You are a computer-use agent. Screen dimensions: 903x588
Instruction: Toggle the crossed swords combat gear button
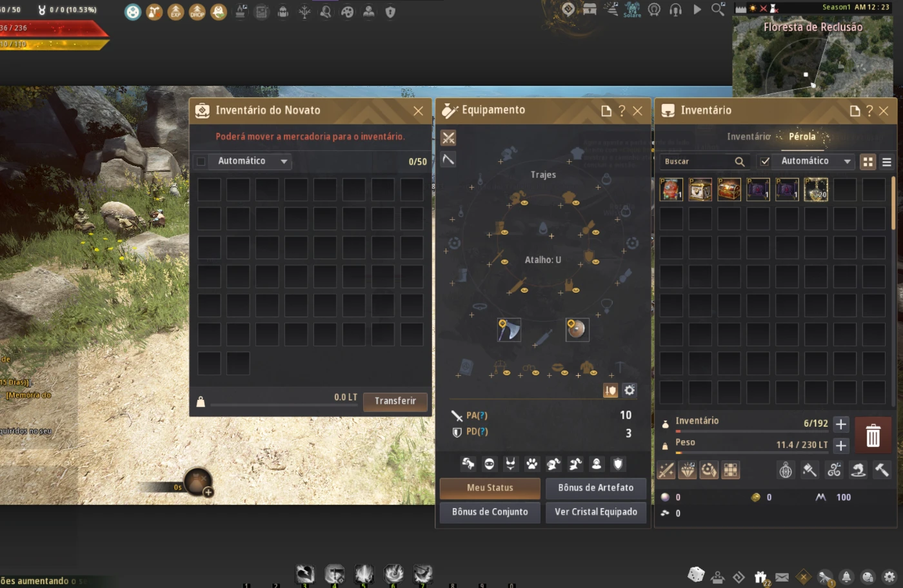pyautogui.click(x=448, y=138)
